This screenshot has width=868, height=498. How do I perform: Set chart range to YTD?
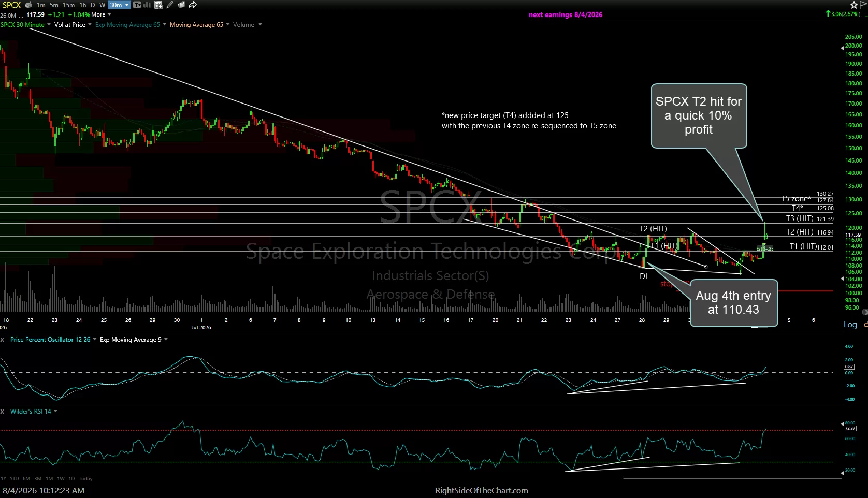pyautogui.click(x=14, y=479)
